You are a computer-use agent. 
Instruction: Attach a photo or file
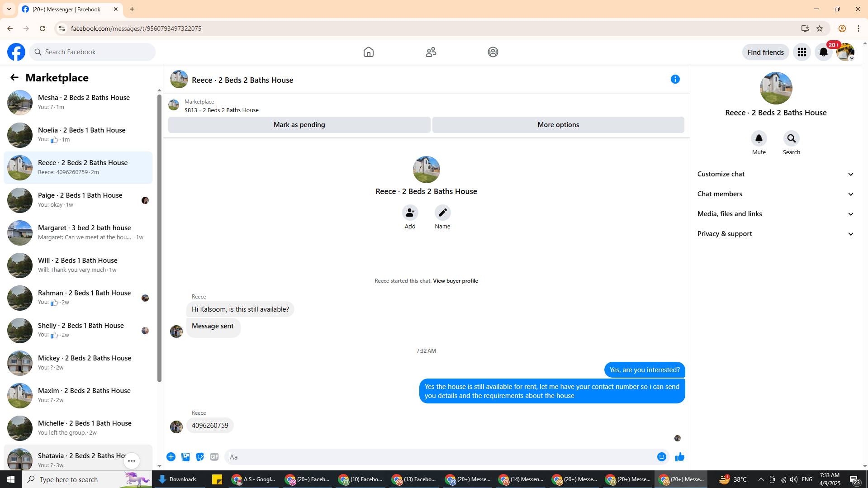185,457
